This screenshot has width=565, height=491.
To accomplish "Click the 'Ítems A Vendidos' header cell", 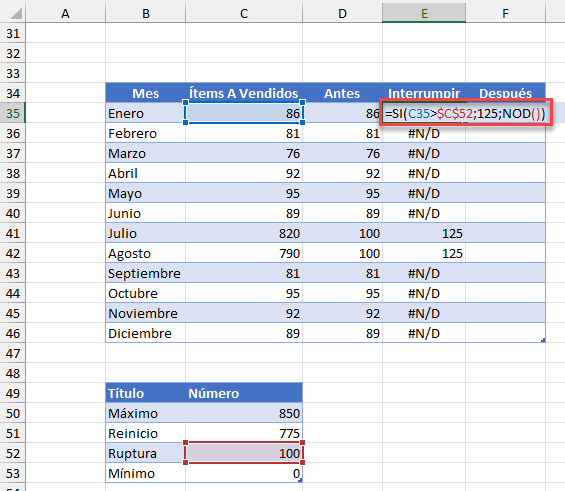I will (244, 93).
